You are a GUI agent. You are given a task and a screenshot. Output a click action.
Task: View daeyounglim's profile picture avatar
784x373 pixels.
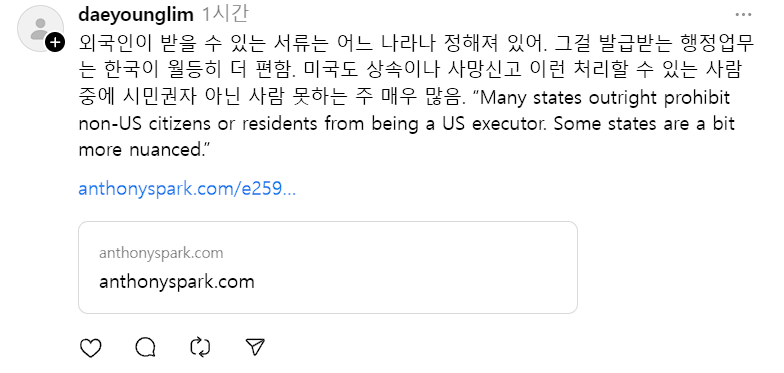point(40,28)
